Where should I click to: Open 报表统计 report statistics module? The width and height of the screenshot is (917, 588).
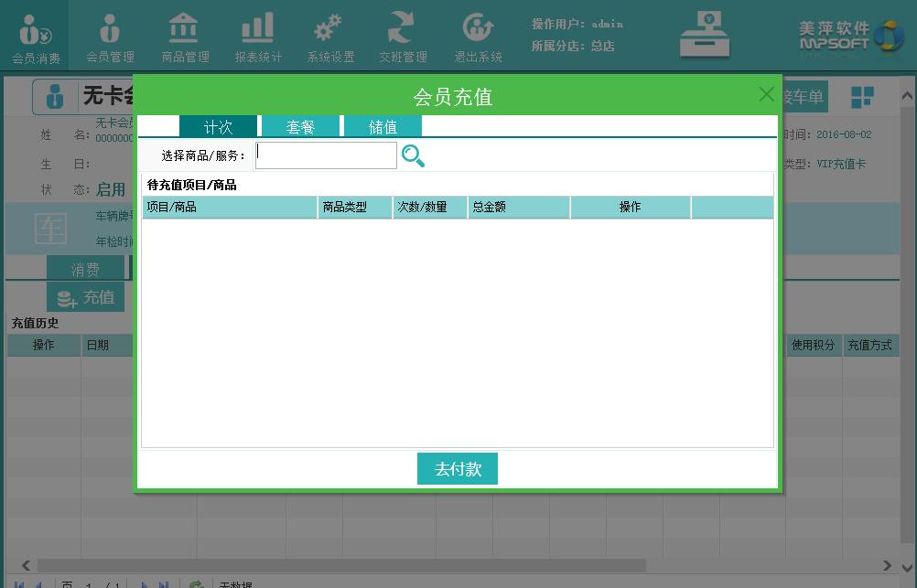point(258,38)
